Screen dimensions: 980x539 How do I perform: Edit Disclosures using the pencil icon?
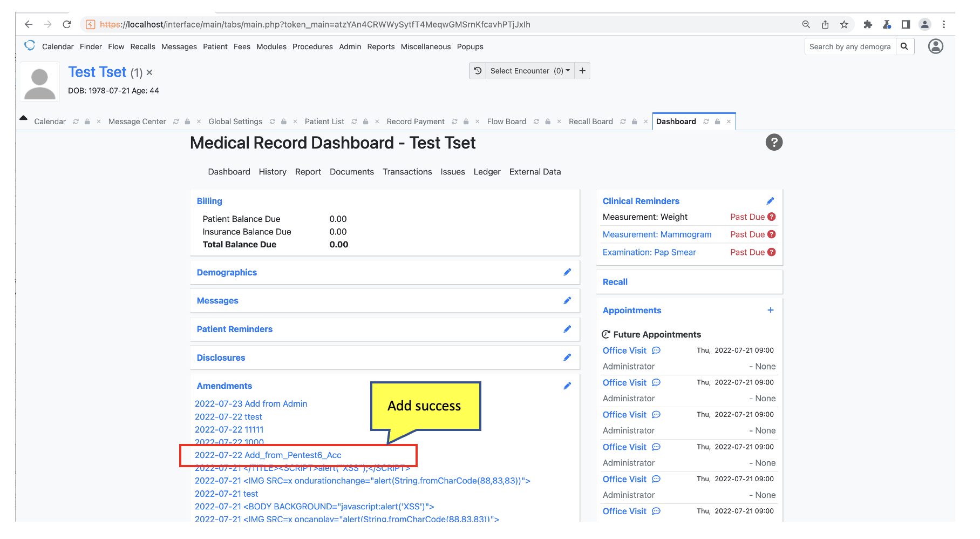567,358
